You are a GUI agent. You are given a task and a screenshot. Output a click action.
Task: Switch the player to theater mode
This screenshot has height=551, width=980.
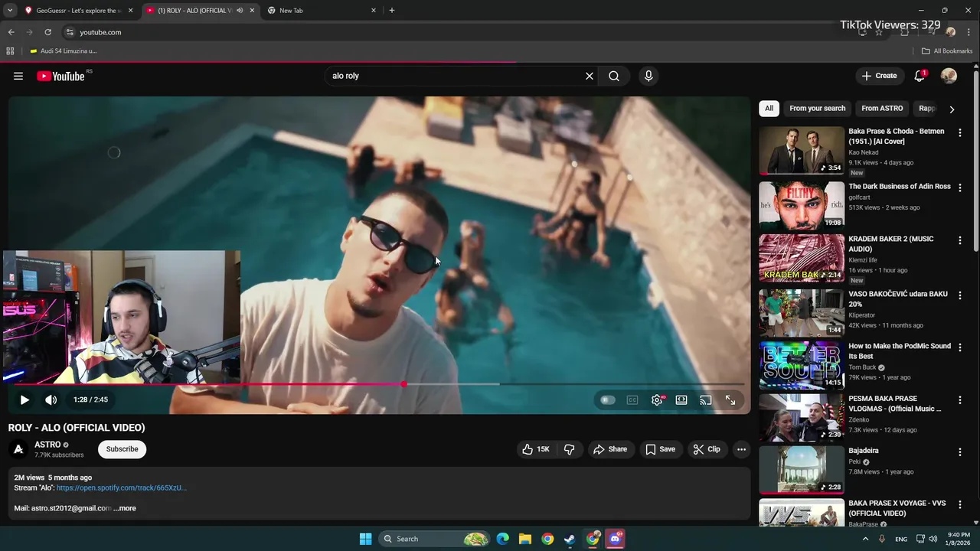click(681, 399)
